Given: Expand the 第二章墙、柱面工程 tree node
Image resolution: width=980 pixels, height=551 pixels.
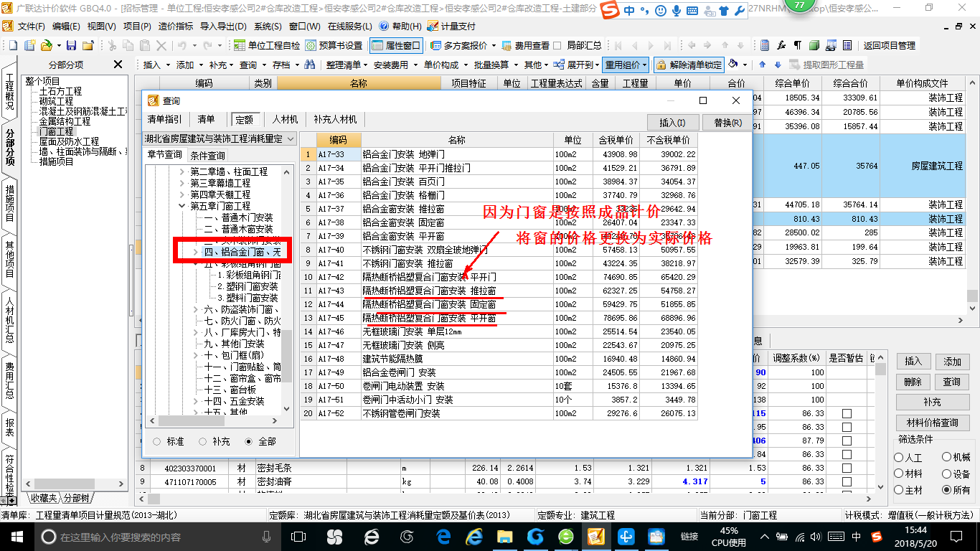Looking at the screenshot, I should tap(182, 172).
